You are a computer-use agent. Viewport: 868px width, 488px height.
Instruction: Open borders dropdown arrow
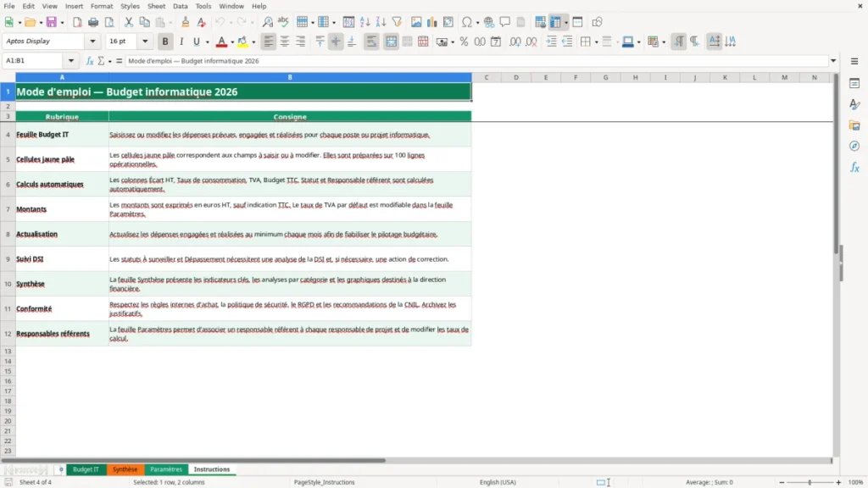pyautogui.click(x=596, y=42)
